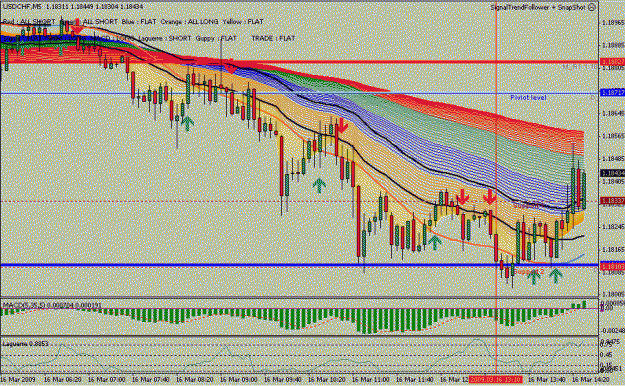Click the 'Orange : ALL LONG' status label

pos(190,22)
